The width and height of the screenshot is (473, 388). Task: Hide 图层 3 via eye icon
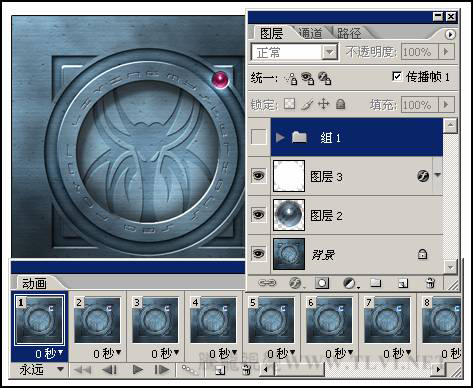259,175
